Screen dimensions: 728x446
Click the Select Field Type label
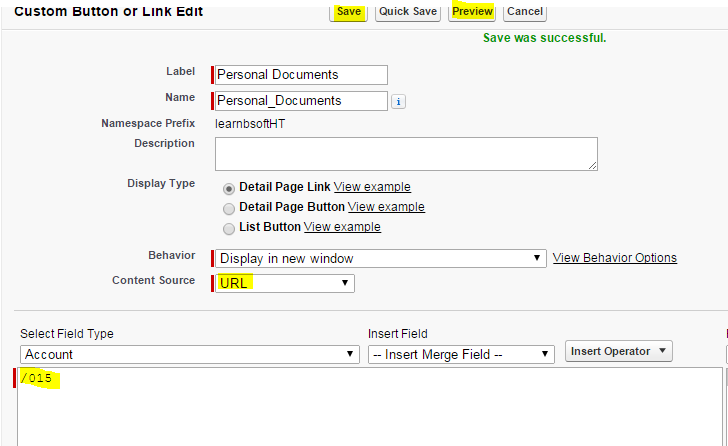point(67,334)
